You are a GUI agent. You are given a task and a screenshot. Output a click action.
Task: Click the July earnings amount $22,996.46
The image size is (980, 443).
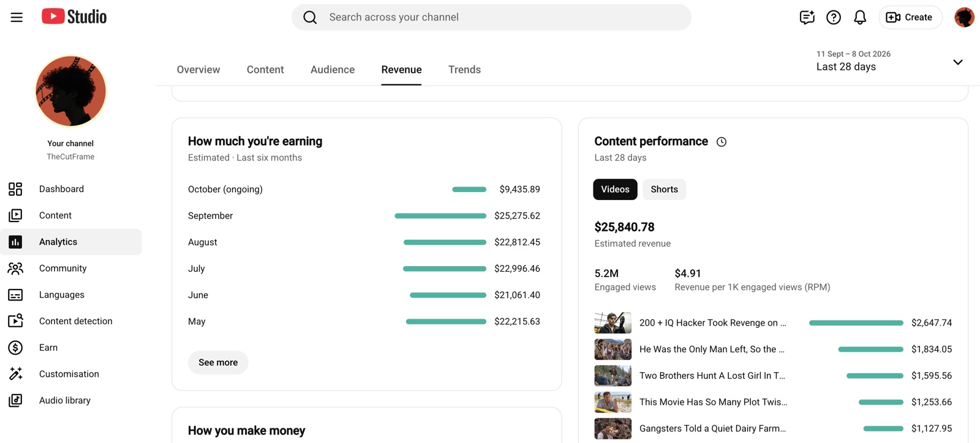click(518, 269)
